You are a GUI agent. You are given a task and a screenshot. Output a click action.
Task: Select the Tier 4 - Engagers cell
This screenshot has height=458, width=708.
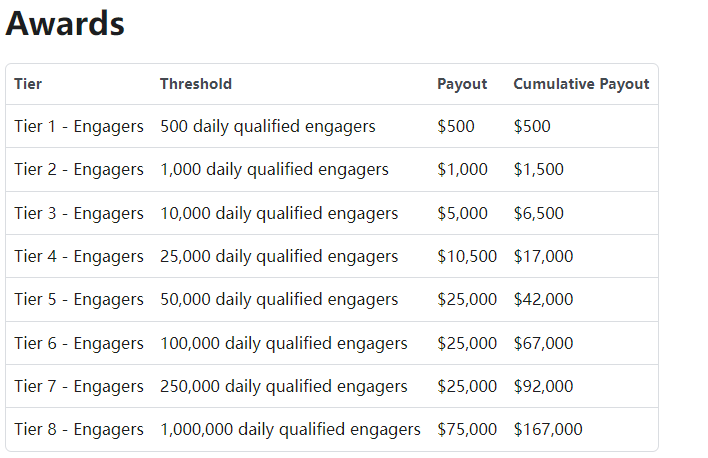coord(79,257)
